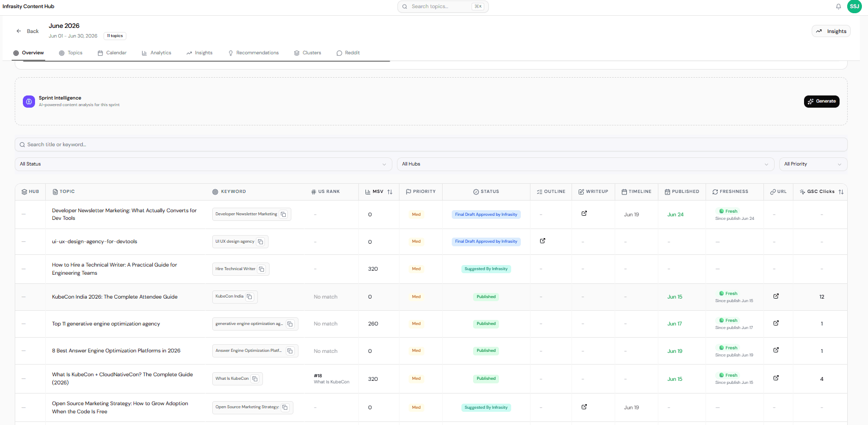Click Jun 24 published date

[x=675, y=215]
